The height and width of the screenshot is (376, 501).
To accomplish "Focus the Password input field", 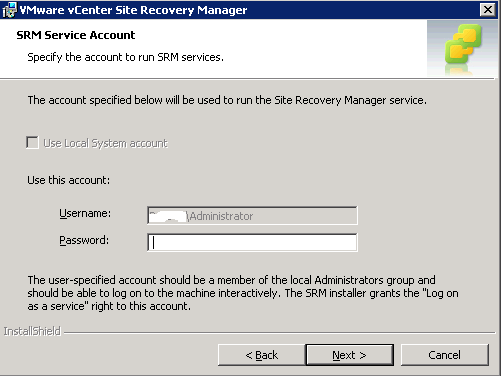I will [252, 242].
